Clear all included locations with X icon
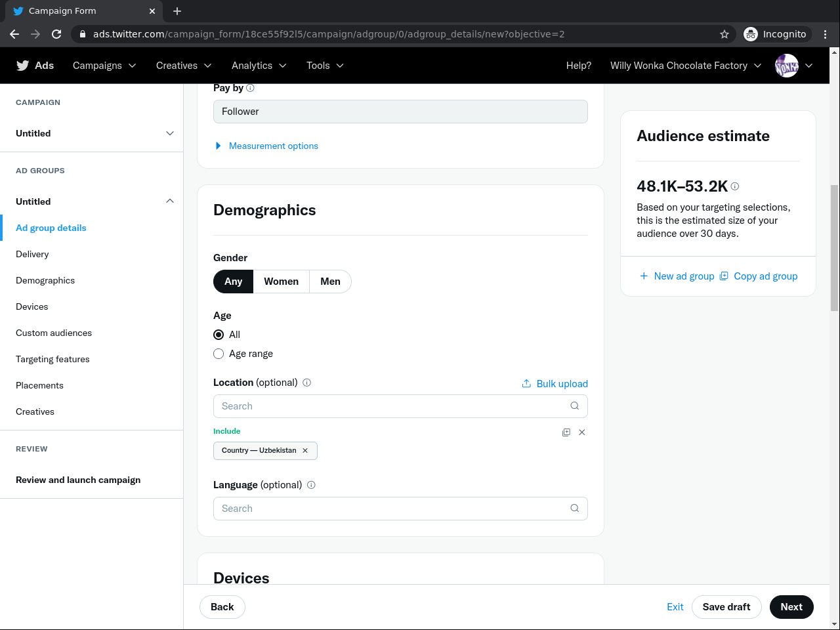This screenshot has width=840, height=630. coord(582,432)
